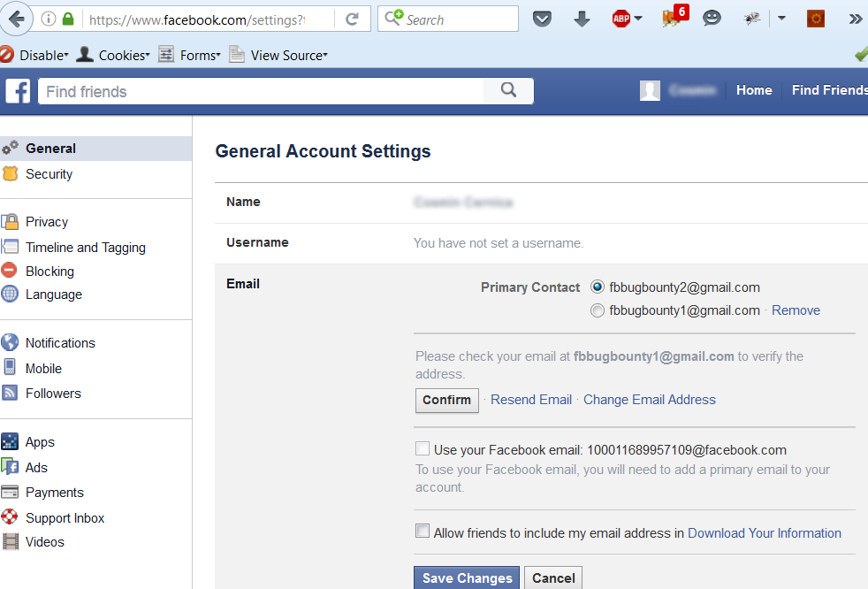Click the Payments card icon

10,492
